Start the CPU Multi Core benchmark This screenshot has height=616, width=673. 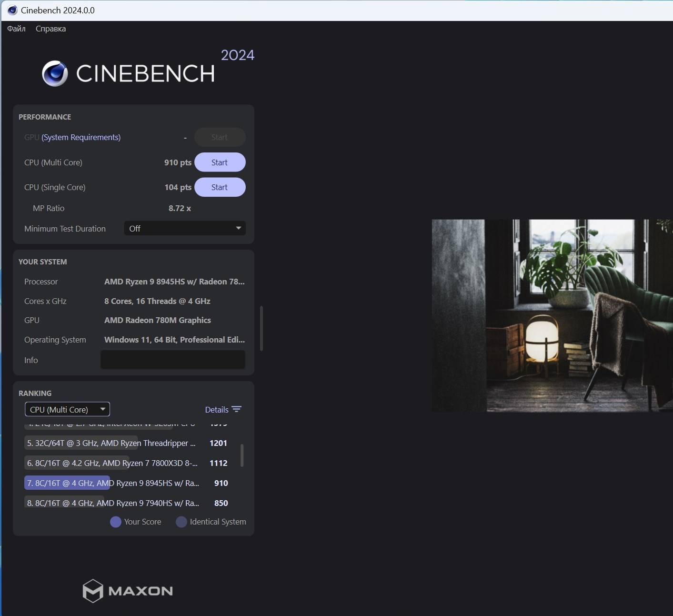pos(220,162)
